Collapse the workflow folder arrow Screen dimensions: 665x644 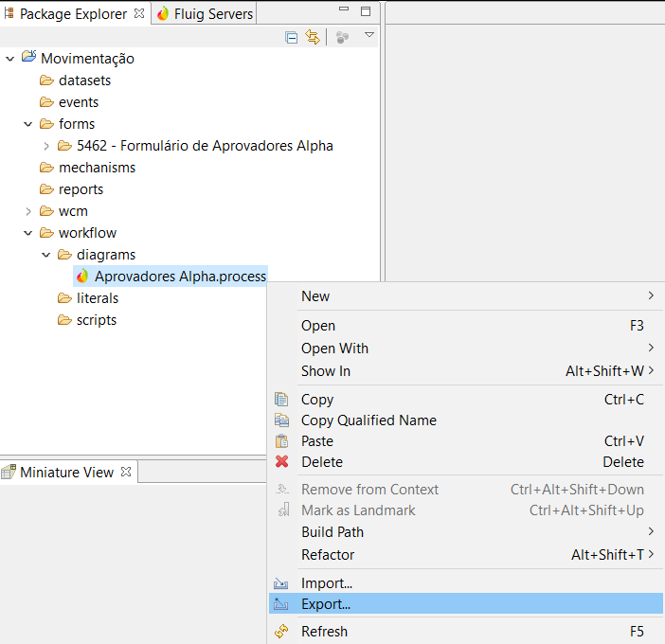(28, 233)
